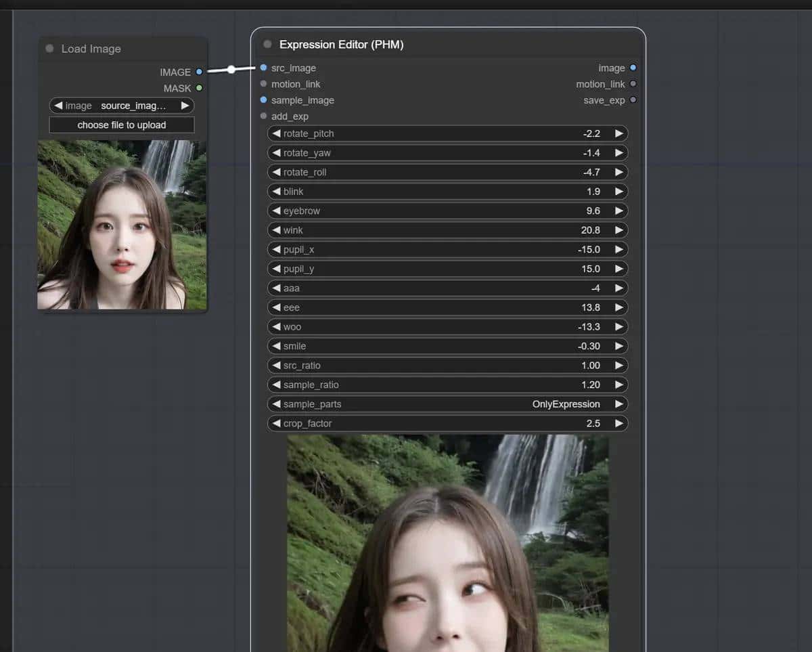Click the sample_image input socket
Screen dimensions: 812x652
(x=263, y=100)
